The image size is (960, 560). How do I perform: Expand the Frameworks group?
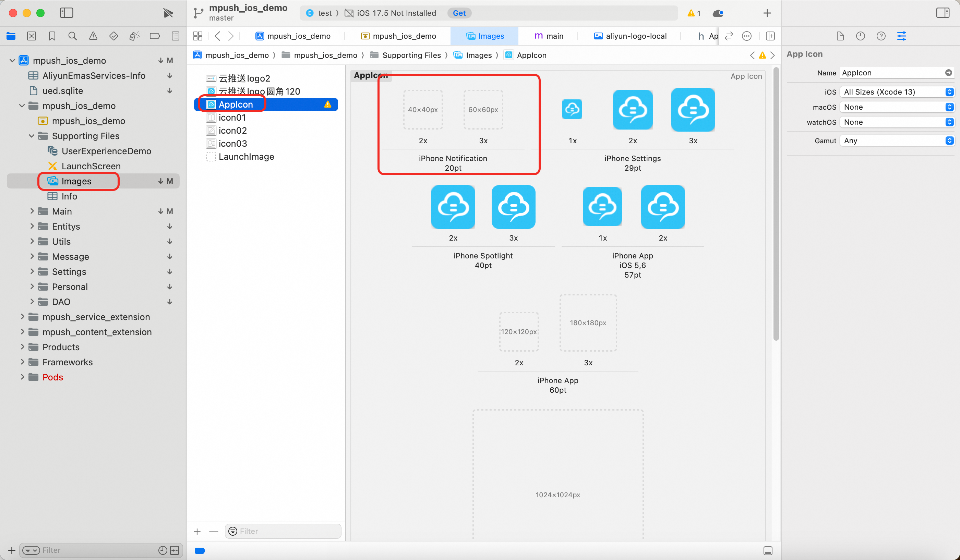pyautogui.click(x=22, y=362)
